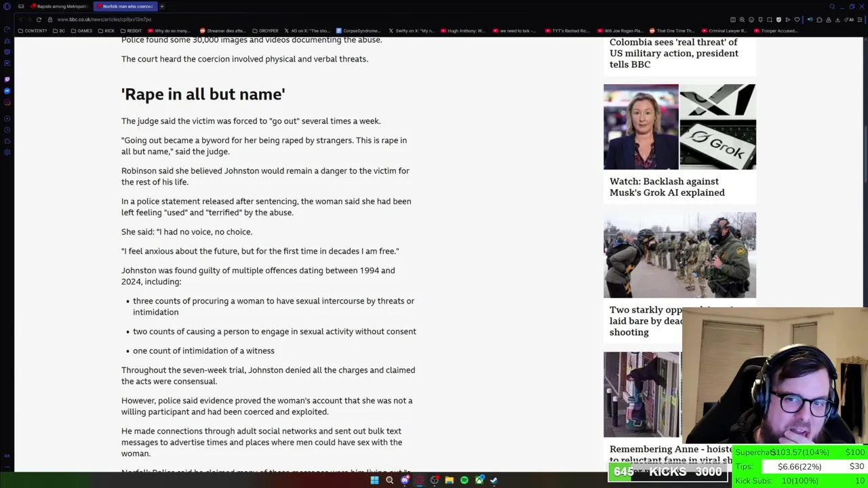Image resolution: width=868 pixels, height=488 pixels.
Task: Open 'Trooper Accused...' bookmark
Action: pyautogui.click(x=777, y=30)
